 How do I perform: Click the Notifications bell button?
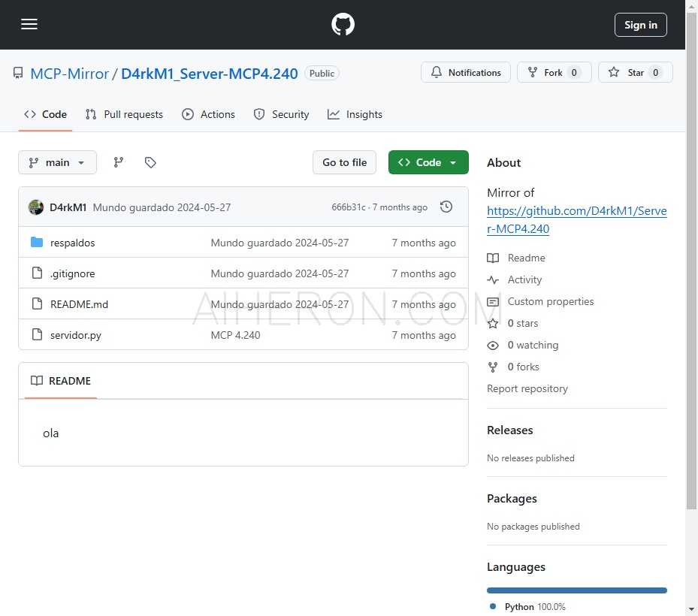[466, 73]
